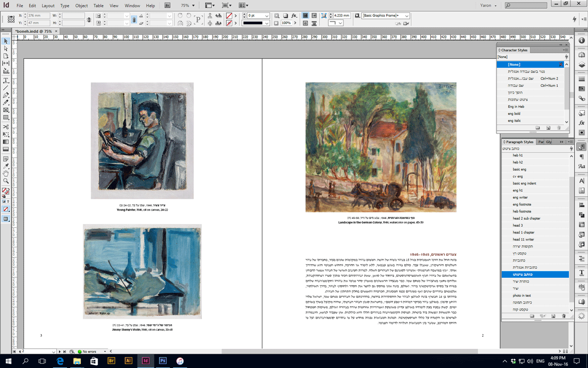This screenshot has width=588, height=368.
Task: Click the X position input field
Action: pos(38,16)
